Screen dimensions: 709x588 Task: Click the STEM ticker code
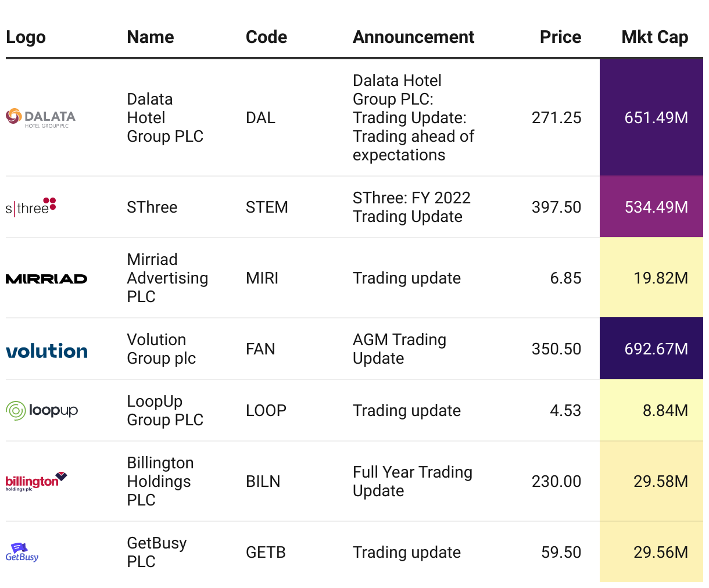point(267,207)
